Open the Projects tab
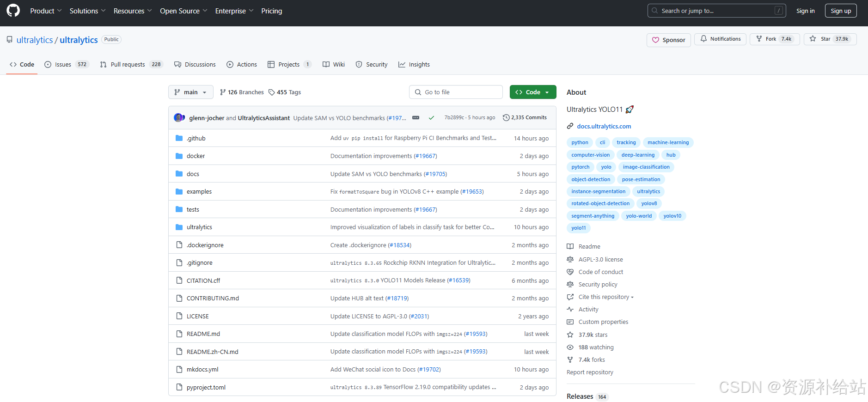Viewport: 868px width, 402px height. pos(290,64)
